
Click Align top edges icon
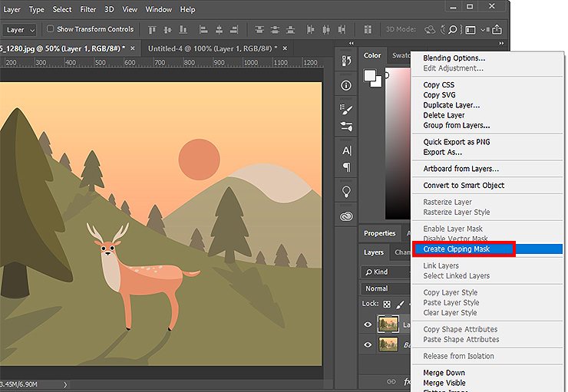pyautogui.click(x=152, y=30)
